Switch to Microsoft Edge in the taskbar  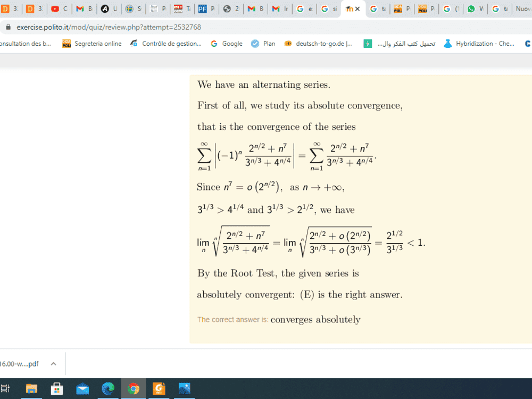point(108,389)
